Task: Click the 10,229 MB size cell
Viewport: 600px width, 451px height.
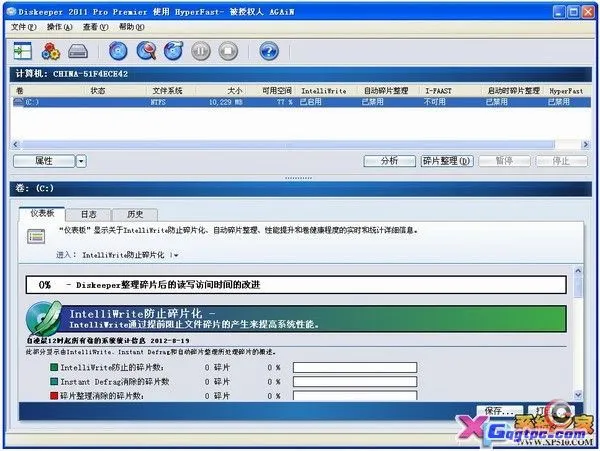Action: point(225,102)
